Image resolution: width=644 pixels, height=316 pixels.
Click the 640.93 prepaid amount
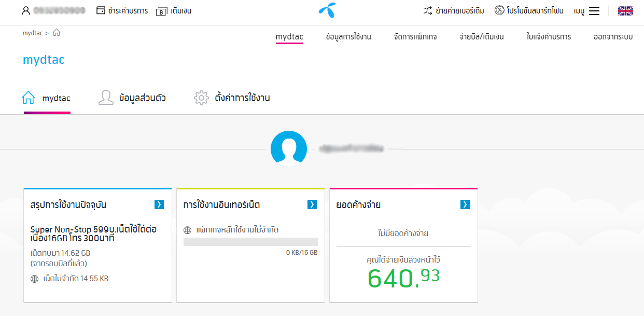coord(403,279)
